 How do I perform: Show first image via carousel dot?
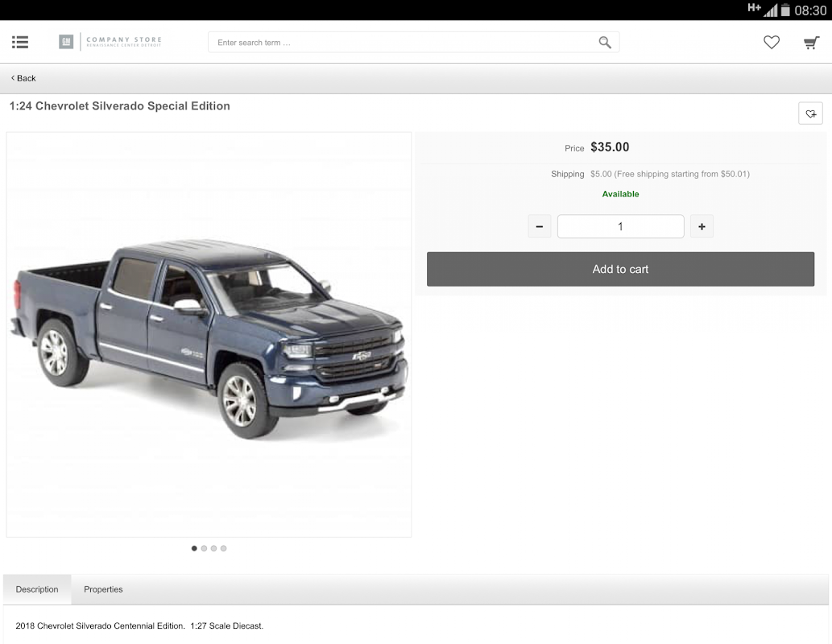(194, 548)
